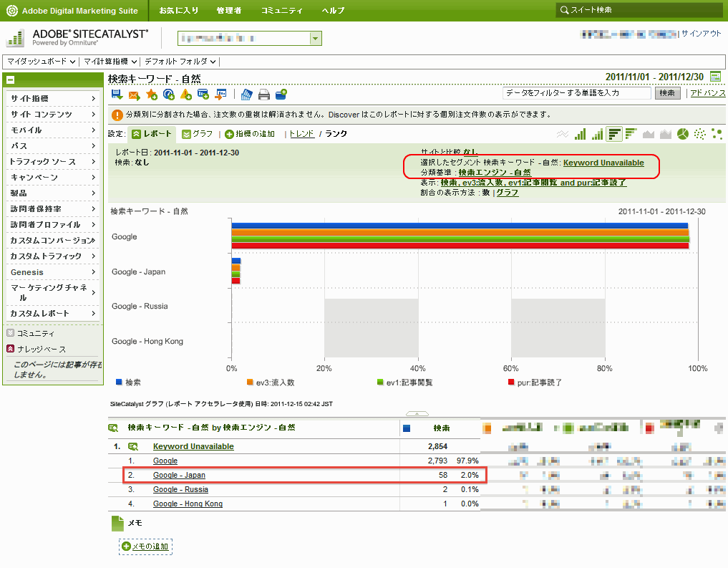Select the area chart type
728x568 pixels.
click(648, 134)
